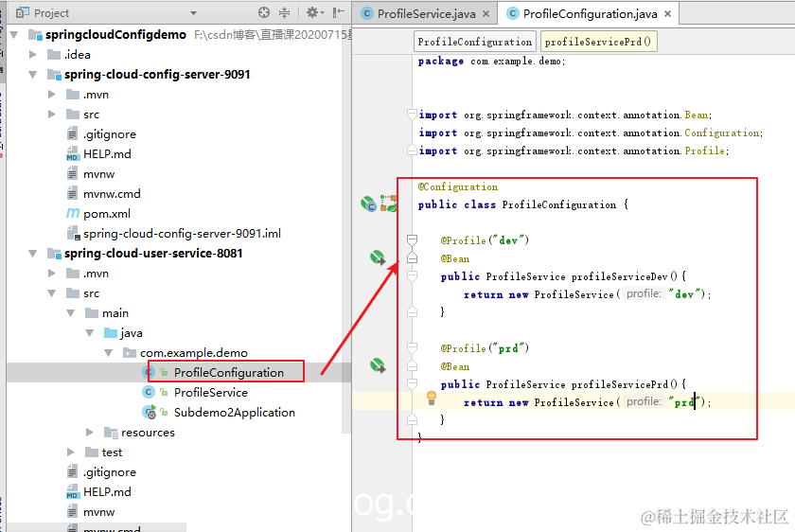The image size is (795, 532).
Task: Collapse the spring-cloud-config-server-9091 module
Action: pos(33,75)
